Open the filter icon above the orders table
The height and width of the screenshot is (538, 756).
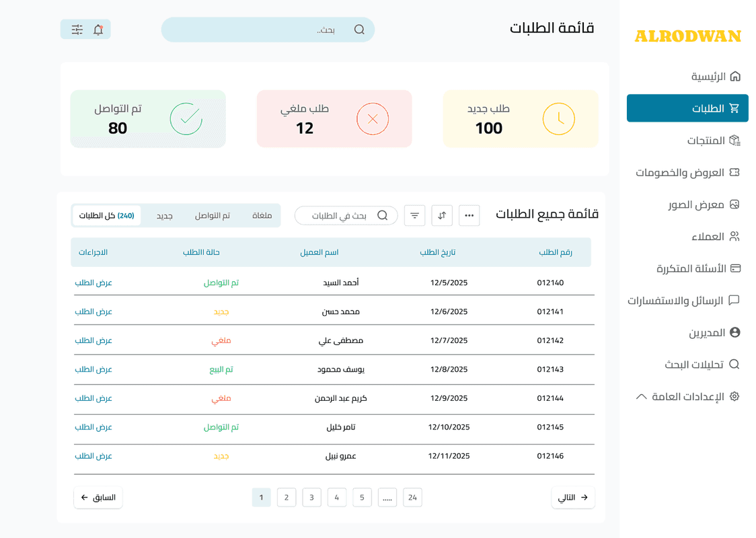(414, 215)
